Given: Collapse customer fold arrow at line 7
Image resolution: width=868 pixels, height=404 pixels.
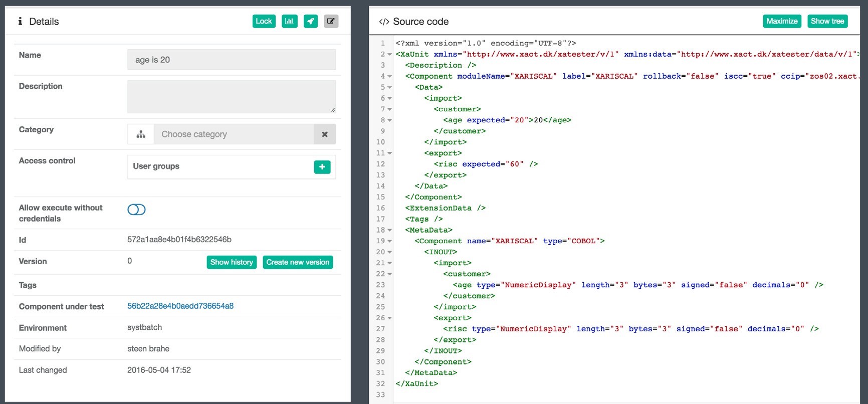Looking at the screenshot, I should click(x=389, y=109).
